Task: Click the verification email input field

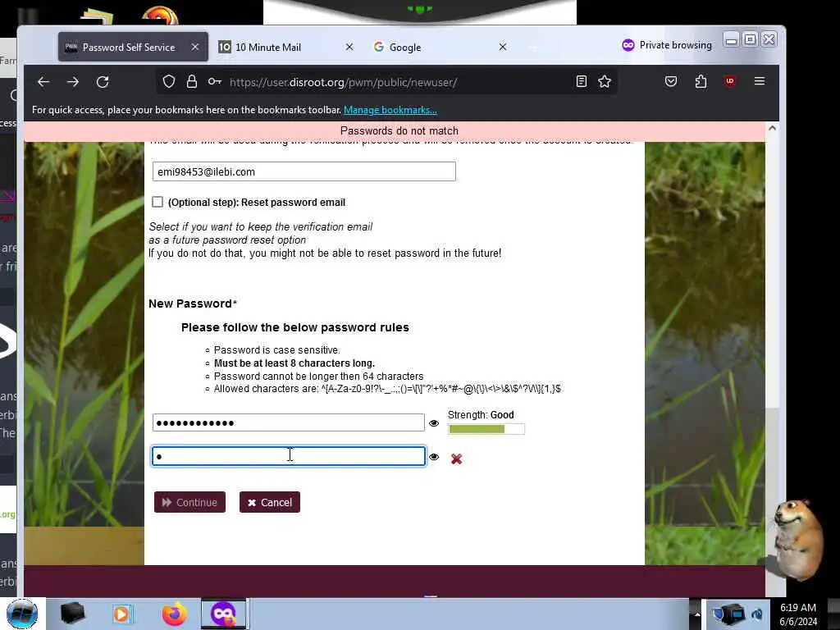Action: 304,171
